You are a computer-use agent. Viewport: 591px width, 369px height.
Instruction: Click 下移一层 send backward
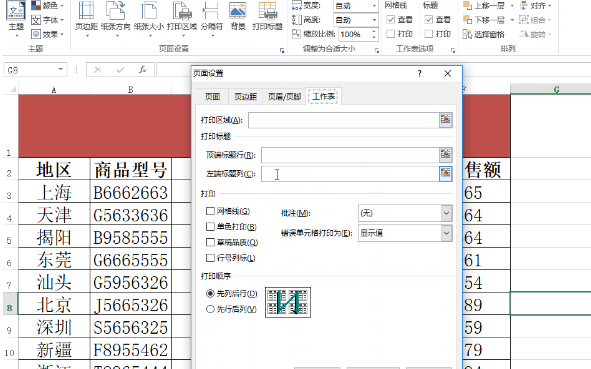(x=485, y=20)
